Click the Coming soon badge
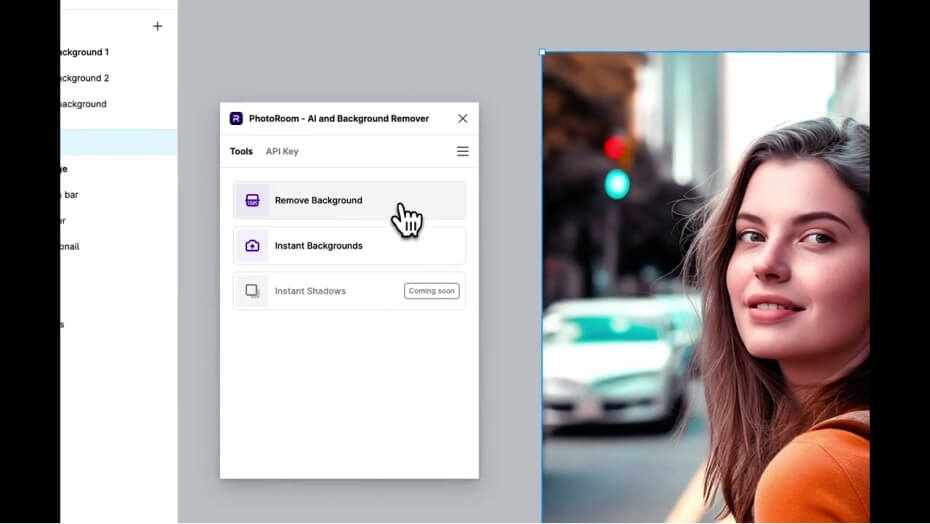This screenshot has width=930, height=524. [x=431, y=291]
